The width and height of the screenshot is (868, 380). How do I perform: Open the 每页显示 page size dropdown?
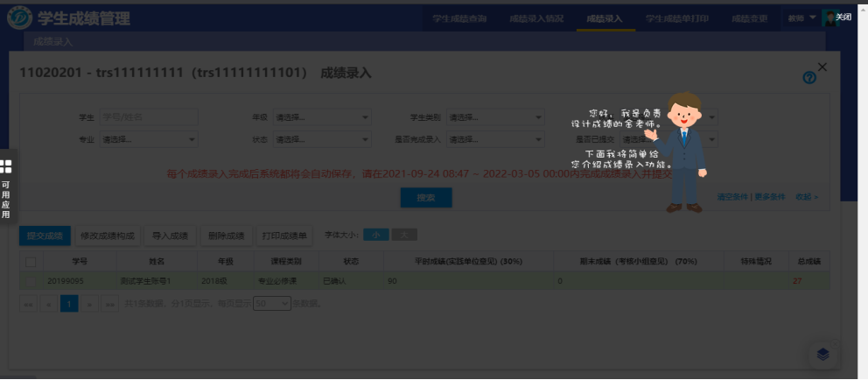pyautogui.click(x=271, y=304)
